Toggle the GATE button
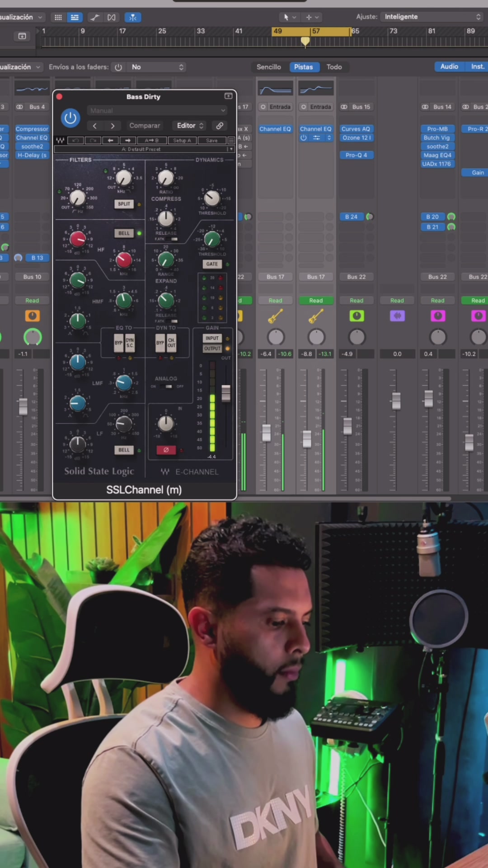This screenshot has height=868, width=488. (212, 264)
